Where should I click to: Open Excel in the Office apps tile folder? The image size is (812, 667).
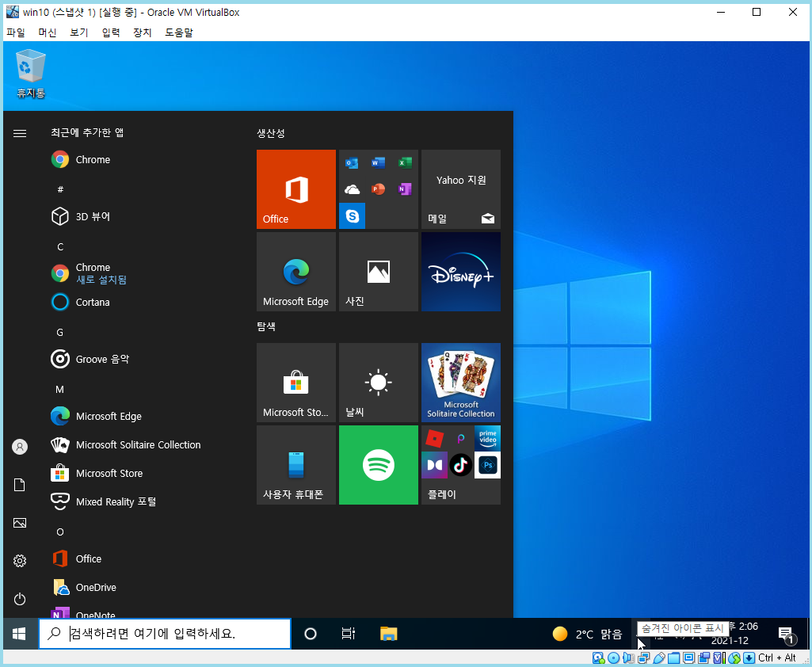(x=405, y=163)
